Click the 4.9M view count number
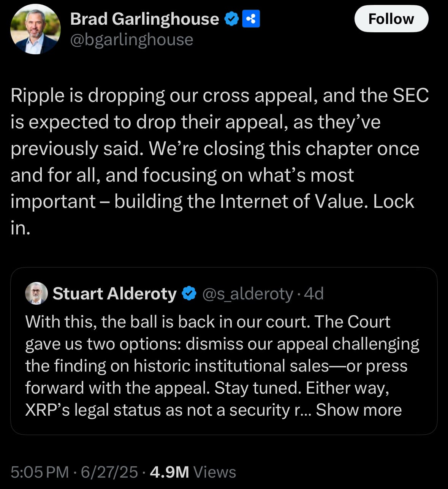448x489 pixels. [169, 472]
